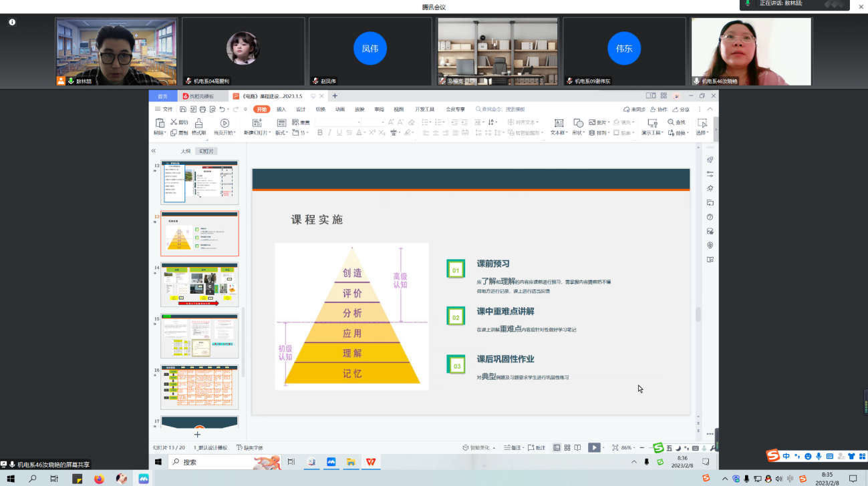Click the 分享 share button
Viewport: 868px width, 486px height.
point(681,109)
